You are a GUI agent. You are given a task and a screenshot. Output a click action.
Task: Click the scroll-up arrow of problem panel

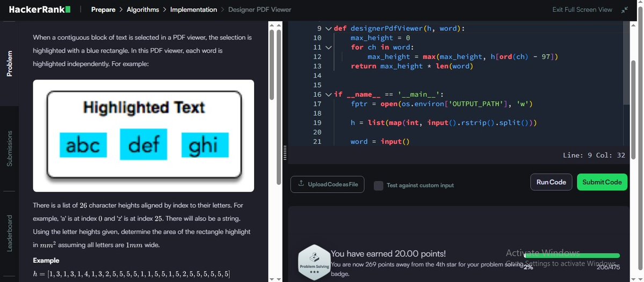(x=272, y=25)
